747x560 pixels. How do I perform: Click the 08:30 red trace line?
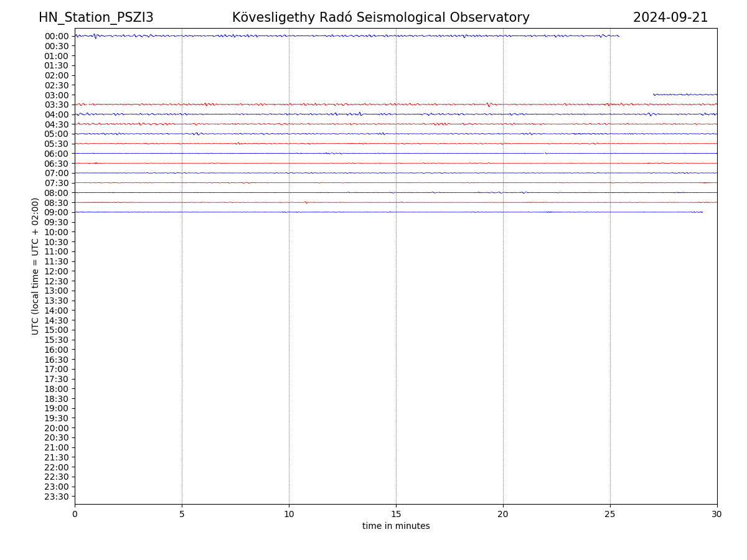396,202
